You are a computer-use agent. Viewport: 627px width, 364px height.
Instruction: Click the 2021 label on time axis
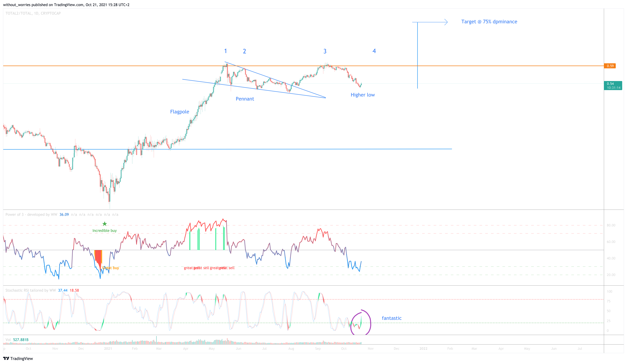coord(108,348)
